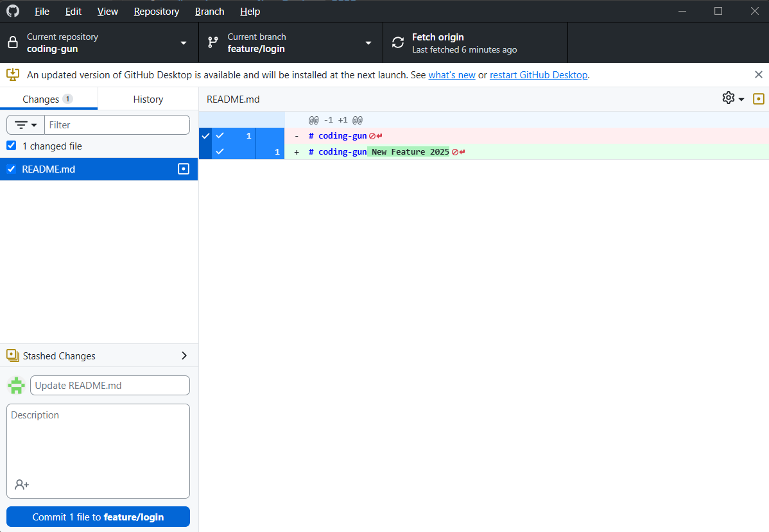Viewport: 769px width, 532px height.
Task: Click the 'feature/login' branch name
Action: pyautogui.click(x=256, y=49)
